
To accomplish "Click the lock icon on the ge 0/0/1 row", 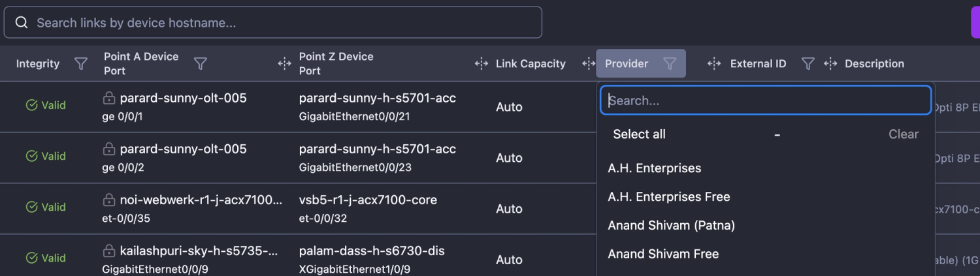I will click(x=109, y=98).
